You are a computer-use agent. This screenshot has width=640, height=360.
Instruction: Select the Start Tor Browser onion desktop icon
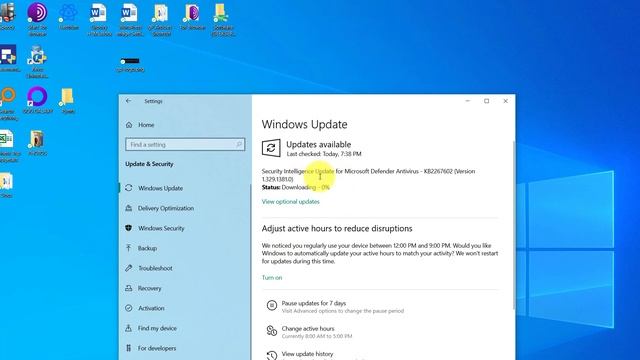tap(37, 12)
